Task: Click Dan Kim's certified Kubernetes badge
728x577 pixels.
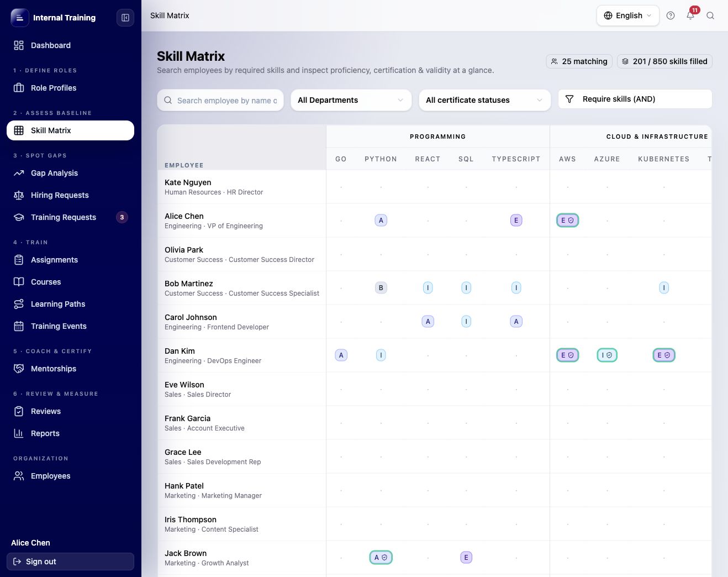Action: click(664, 355)
